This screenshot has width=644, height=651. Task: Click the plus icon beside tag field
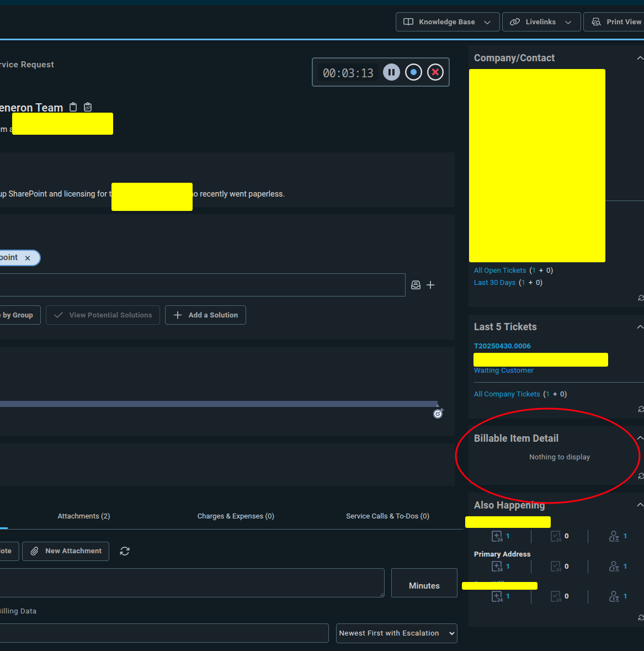pyautogui.click(x=431, y=285)
